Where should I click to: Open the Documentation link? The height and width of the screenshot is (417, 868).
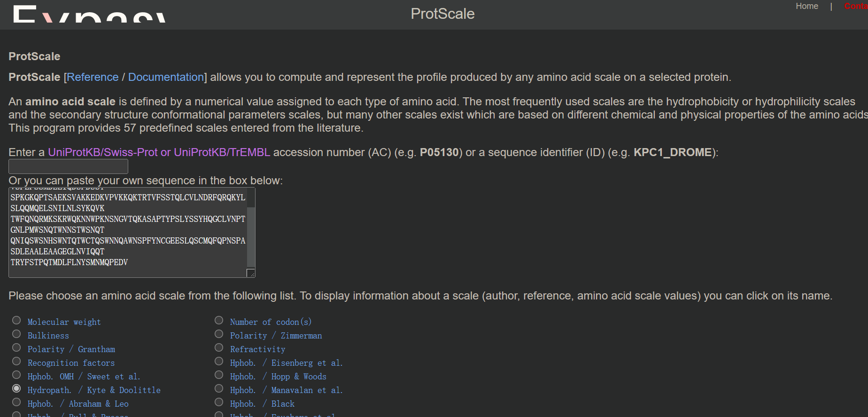tap(166, 77)
